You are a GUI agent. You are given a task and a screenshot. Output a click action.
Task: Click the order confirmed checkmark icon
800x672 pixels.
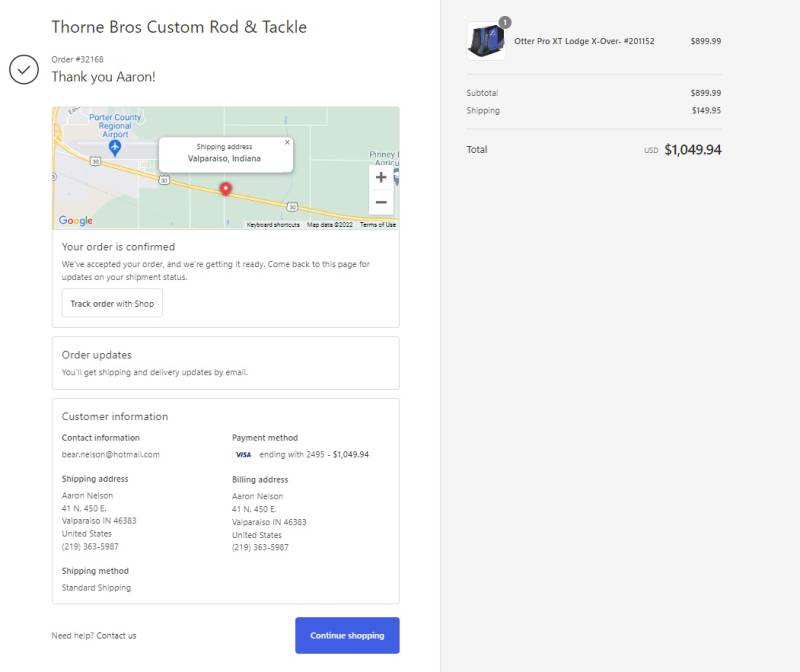24,69
